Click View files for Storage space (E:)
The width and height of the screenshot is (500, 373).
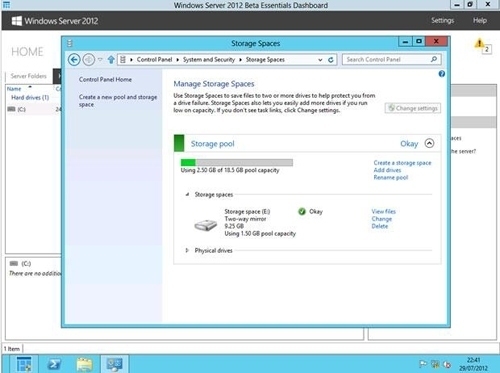click(x=383, y=211)
